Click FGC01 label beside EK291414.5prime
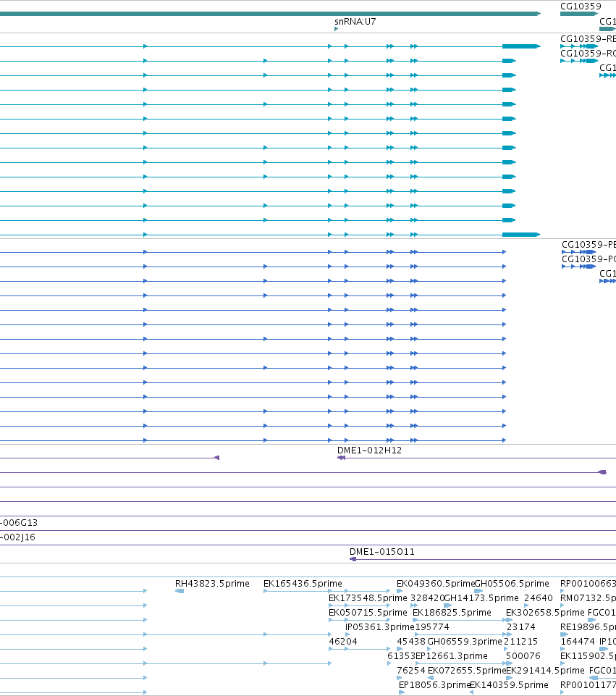The height and width of the screenshot is (696, 616). 602,670
